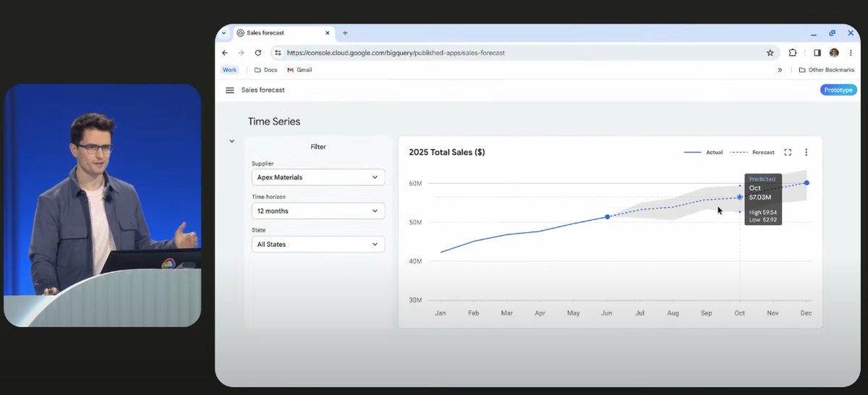This screenshot has height=395, width=868.
Task: Open the Chrome profile avatar
Action: pos(834,53)
